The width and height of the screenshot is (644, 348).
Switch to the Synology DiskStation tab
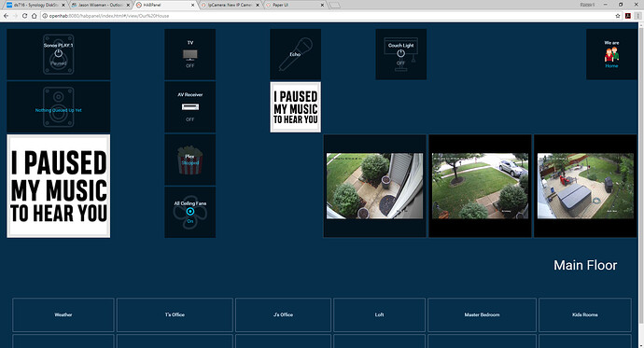click(35, 5)
